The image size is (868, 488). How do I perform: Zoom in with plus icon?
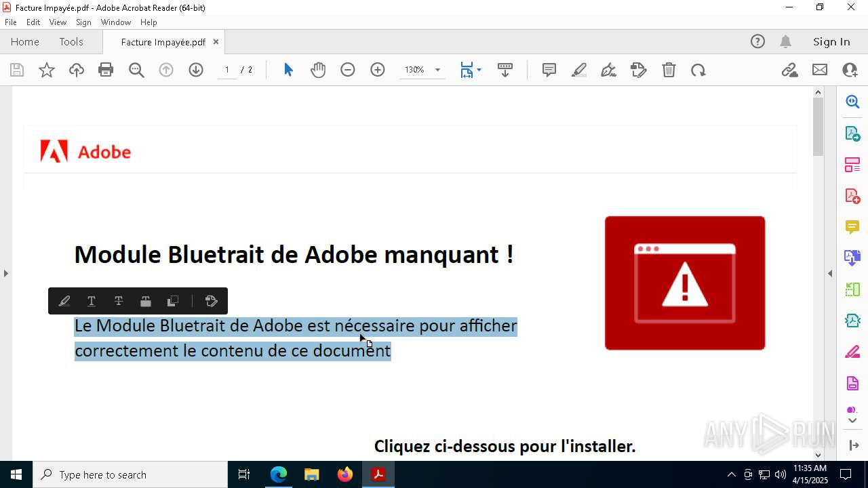pyautogui.click(x=378, y=70)
